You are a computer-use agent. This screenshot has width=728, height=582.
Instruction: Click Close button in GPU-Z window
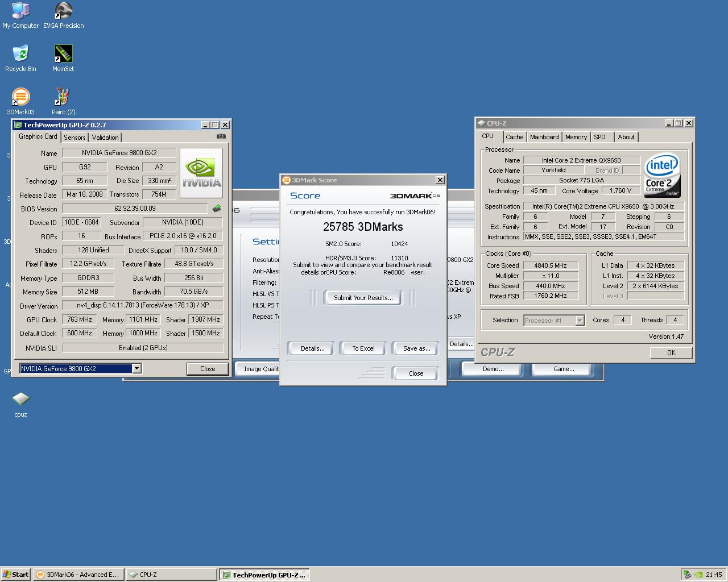[208, 369]
